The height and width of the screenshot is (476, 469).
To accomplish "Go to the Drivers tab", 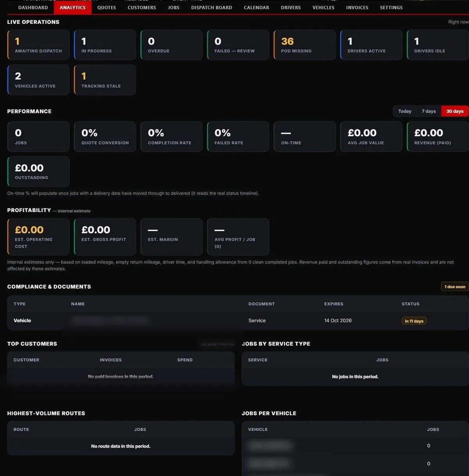I will [x=291, y=7].
